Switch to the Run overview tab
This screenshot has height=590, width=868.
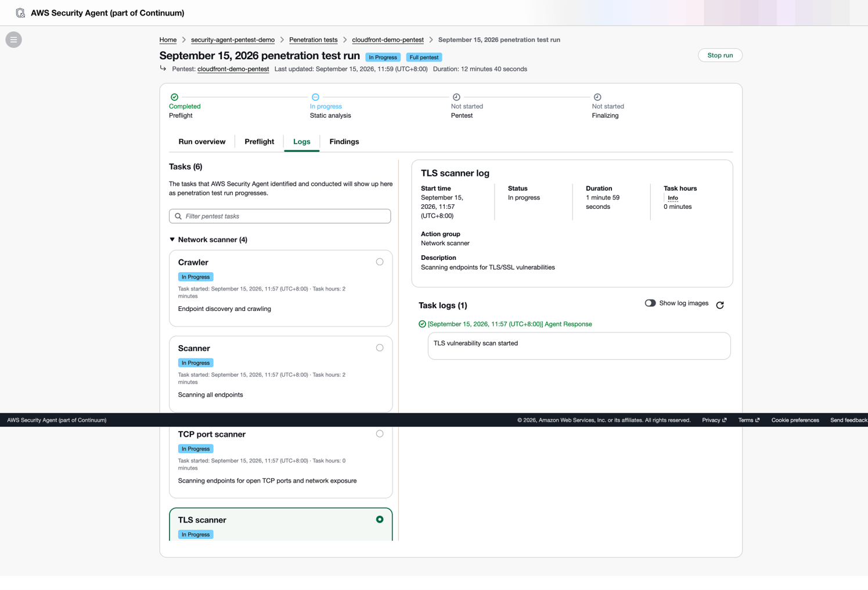click(202, 142)
